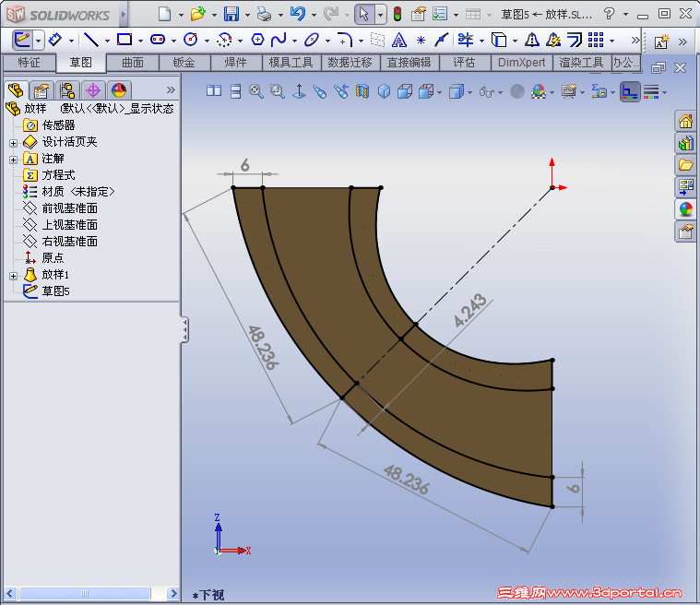Image resolution: width=700 pixels, height=605 pixels.
Task: Click the Undo icon
Action: (x=297, y=14)
